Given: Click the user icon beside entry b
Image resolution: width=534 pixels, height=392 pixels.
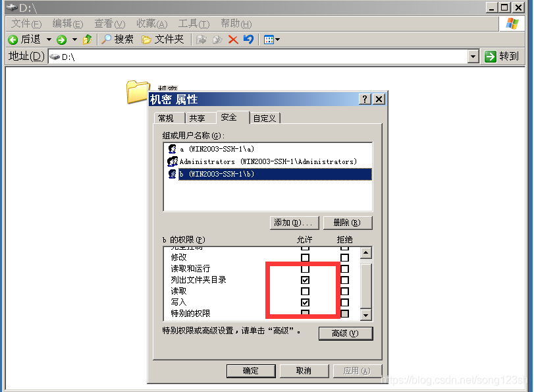Looking at the screenshot, I should [x=173, y=174].
